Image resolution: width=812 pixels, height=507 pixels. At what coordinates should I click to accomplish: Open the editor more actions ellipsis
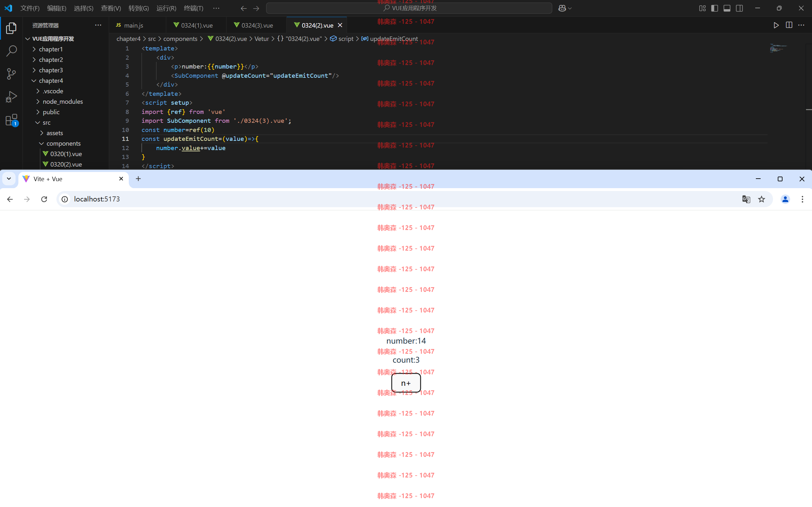coord(801,25)
